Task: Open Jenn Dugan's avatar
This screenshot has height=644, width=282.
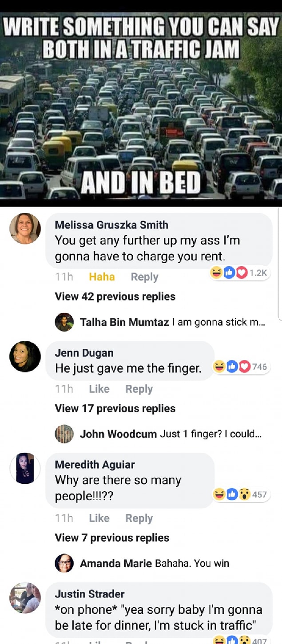Action: click(x=25, y=356)
